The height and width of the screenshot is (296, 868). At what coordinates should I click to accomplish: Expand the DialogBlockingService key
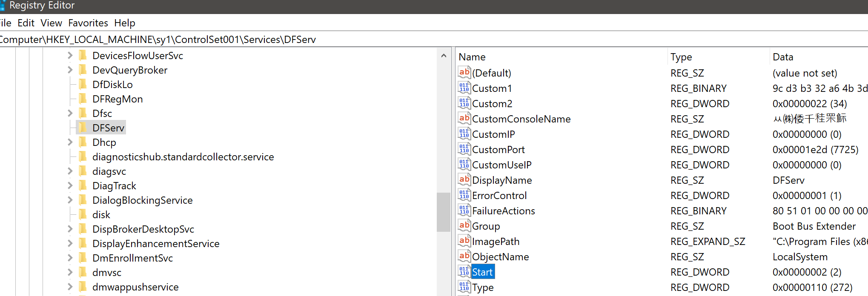point(70,200)
